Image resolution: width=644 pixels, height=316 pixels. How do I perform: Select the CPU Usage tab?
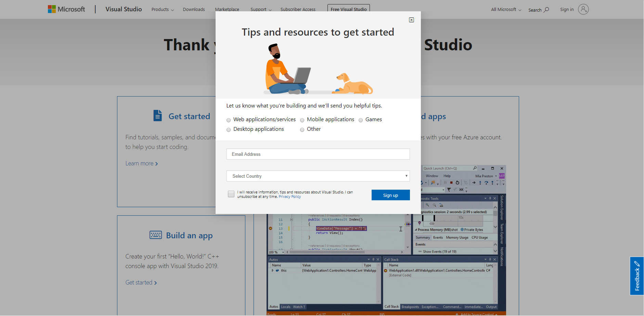(x=480, y=238)
